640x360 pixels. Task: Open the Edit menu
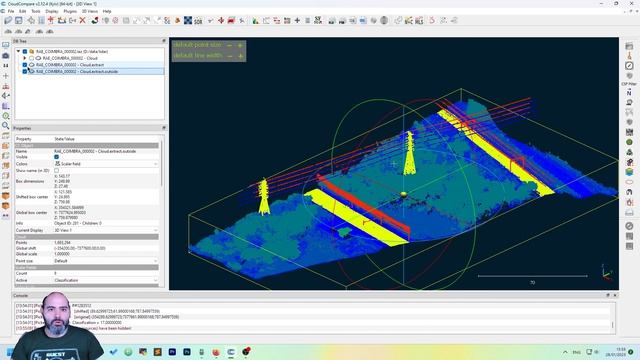(x=22, y=11)
